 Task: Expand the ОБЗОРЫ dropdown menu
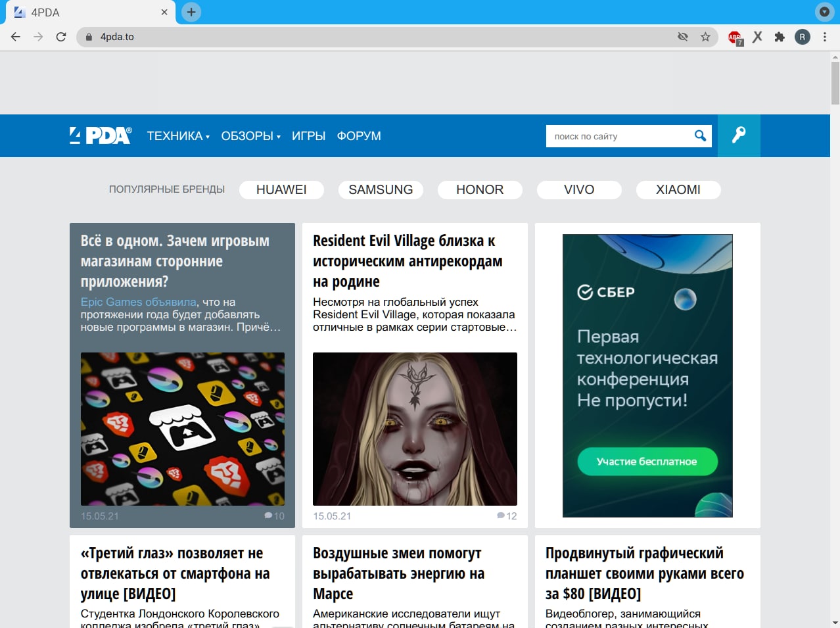click(251, 136)
